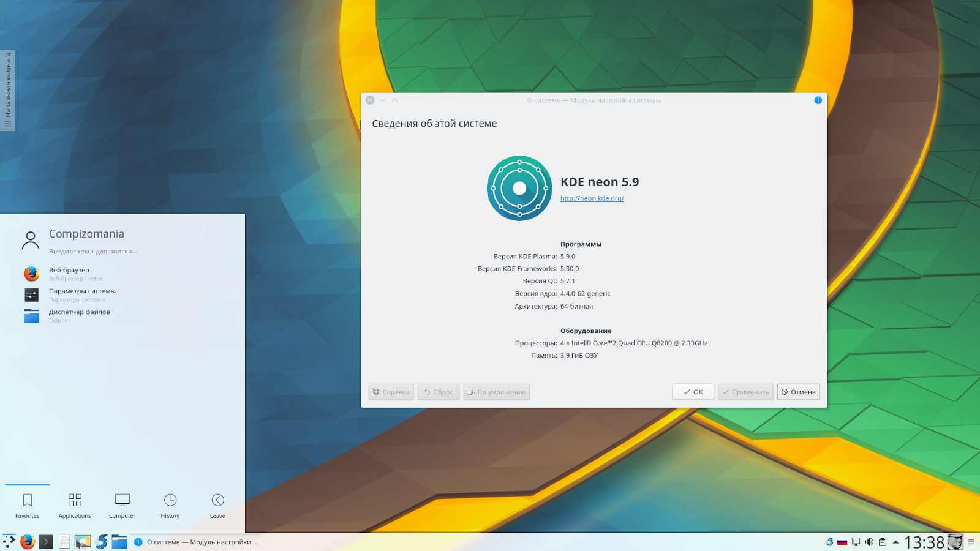The width and height of the screenshot is (980, 551).
Task: Select Параметры системы in the launcher menu
Action: pyautogui.click(x=81, y=294)
